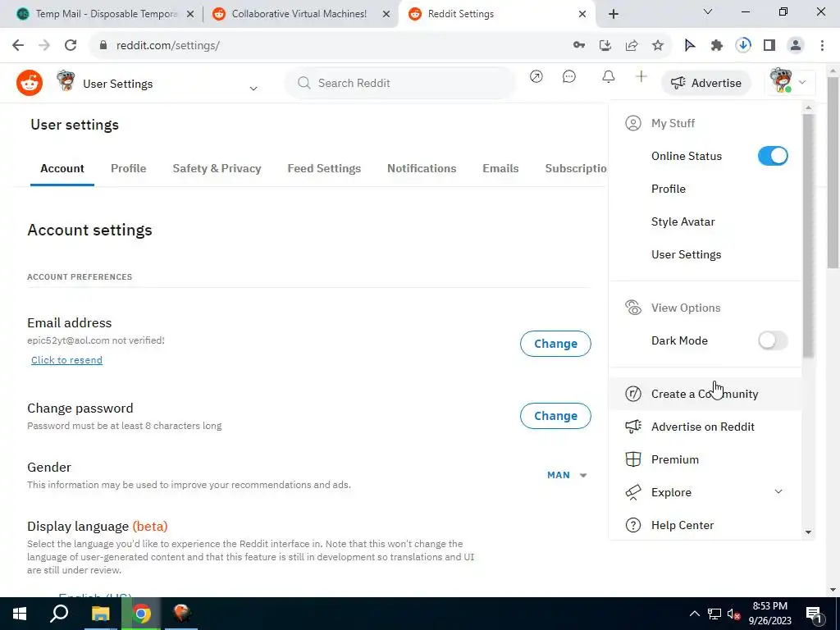Open Windows taskbar search

[x=59, y=614]
